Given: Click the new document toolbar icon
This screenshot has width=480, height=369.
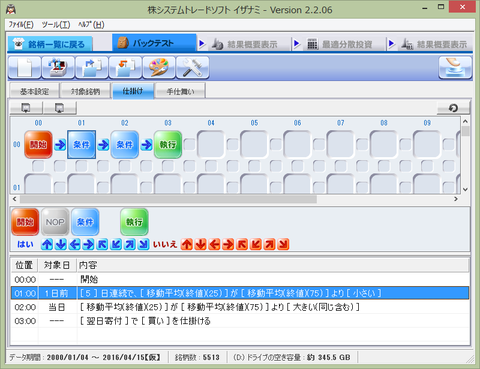Looking at the screenshot, I should 25,68.
